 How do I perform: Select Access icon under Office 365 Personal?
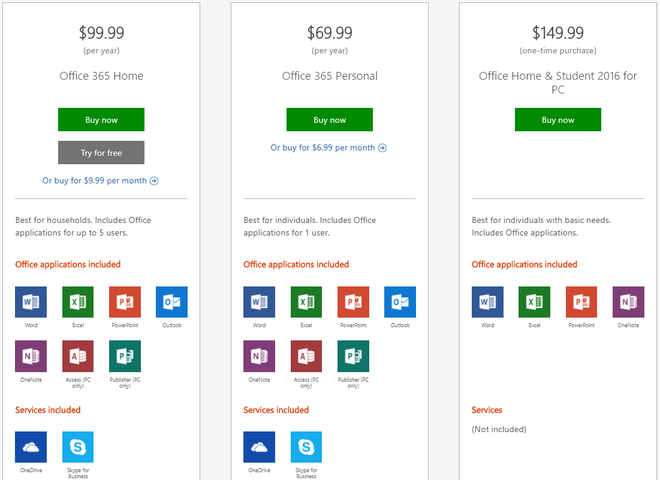[x=306, y=356]
